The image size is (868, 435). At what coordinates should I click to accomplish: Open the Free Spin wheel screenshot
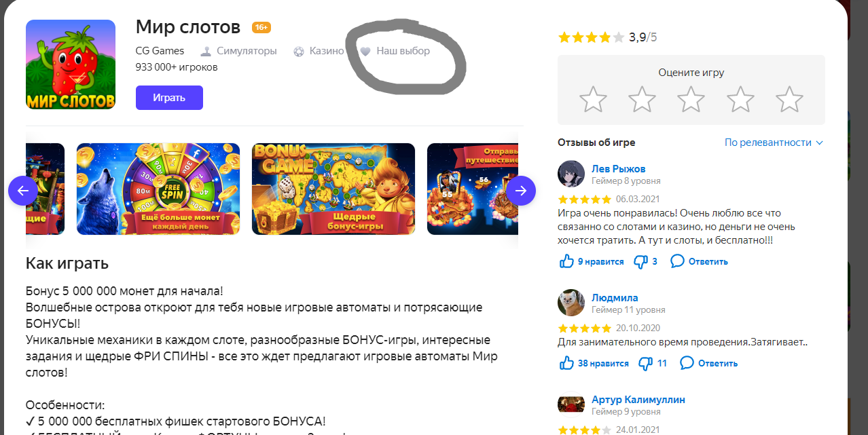(x=158, y=189)
